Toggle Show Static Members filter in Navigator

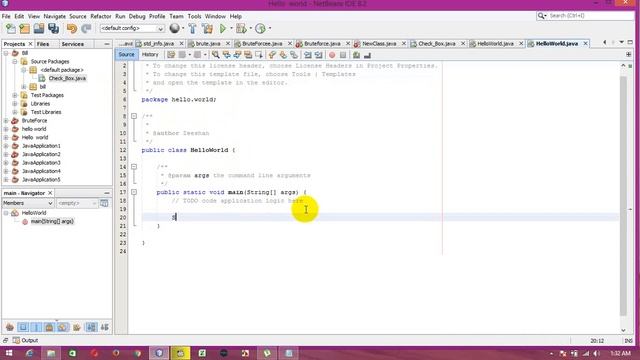[x=36, y=327]
